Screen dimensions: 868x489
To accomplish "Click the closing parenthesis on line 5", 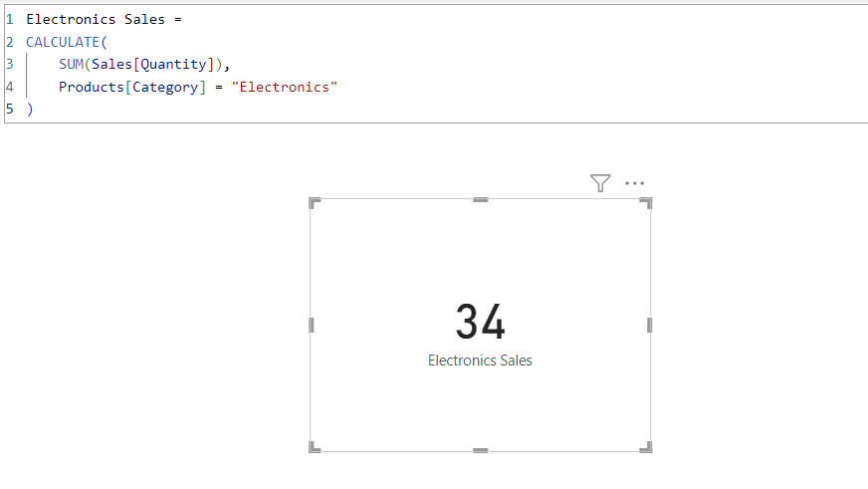I will coord(30,110).
